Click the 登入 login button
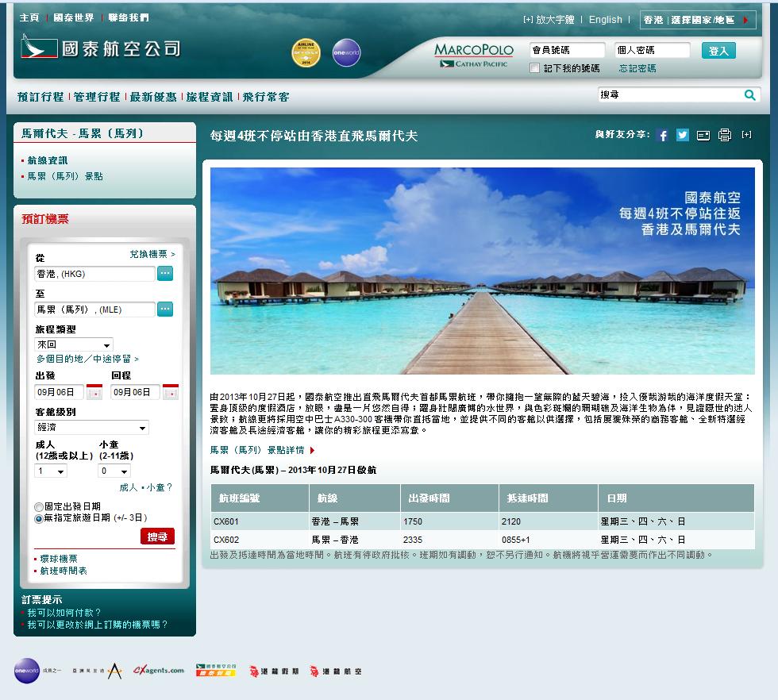Screen dimensions: 778x700 click(x=718, y=51)
